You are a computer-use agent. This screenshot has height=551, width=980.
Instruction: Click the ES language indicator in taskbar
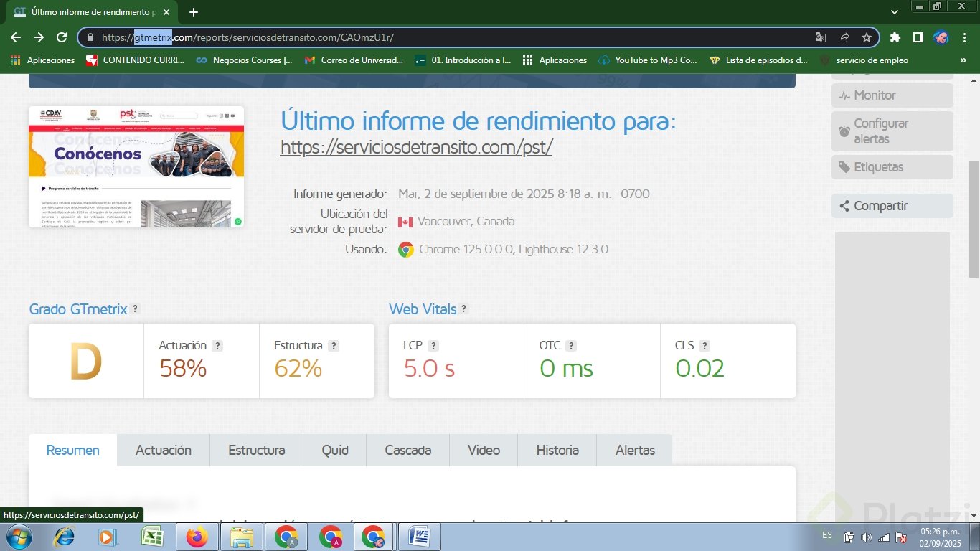tap(827, 535)
